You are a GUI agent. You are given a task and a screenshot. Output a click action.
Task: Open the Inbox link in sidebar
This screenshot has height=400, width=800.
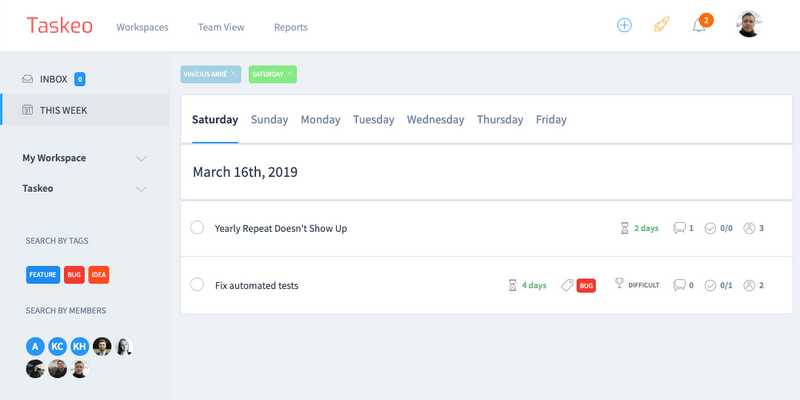(53, 79)
